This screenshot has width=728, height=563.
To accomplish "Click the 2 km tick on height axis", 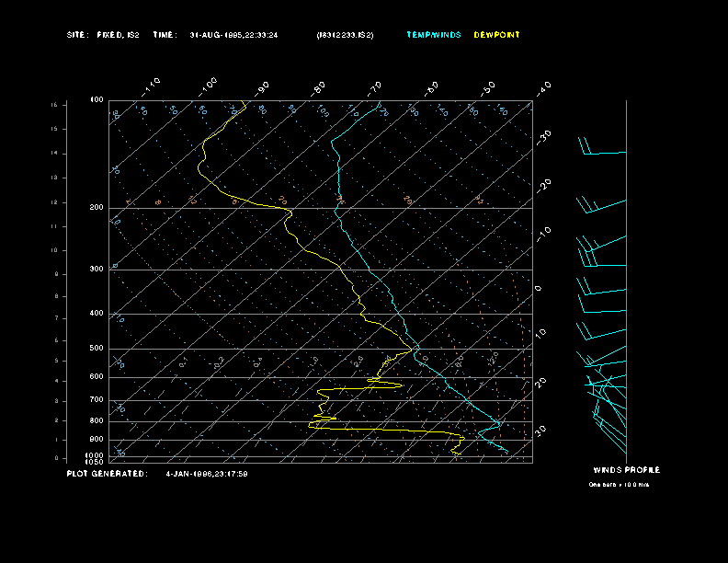I will click(x=57, y=420).
